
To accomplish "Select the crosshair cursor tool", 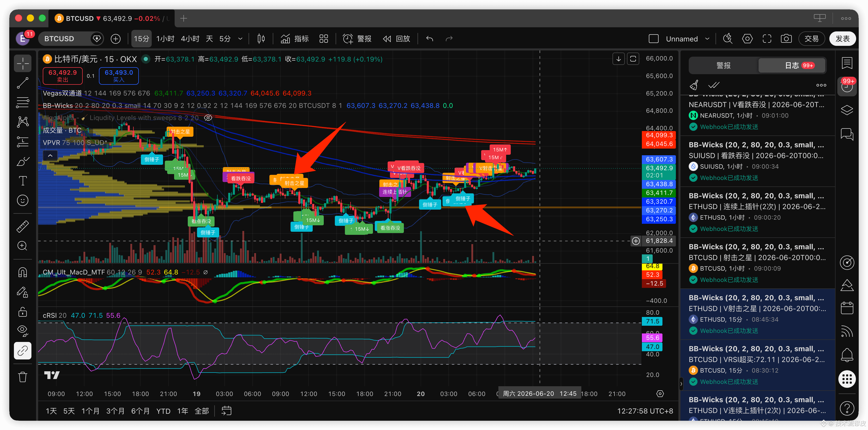I will pos(23,63).
